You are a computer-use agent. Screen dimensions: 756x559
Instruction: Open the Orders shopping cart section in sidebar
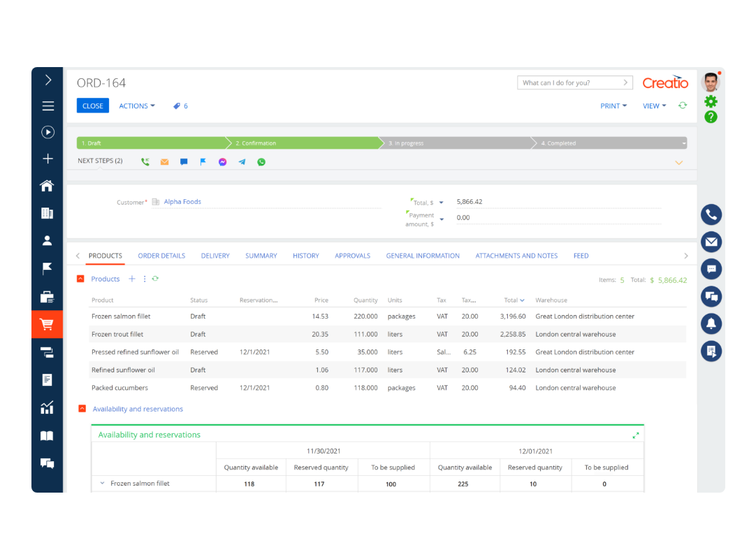pyautogui.click(x=47, y=324)
